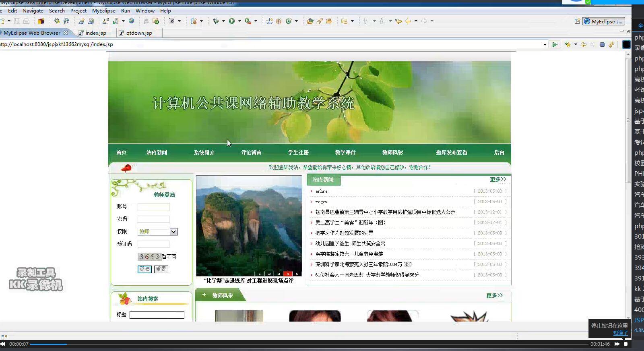Image resolution: width=644 pixels, height=351 pixels.
Task: Click 学生注册 in navigation bar
Action: pyautogui.click(x=298, y=152)
